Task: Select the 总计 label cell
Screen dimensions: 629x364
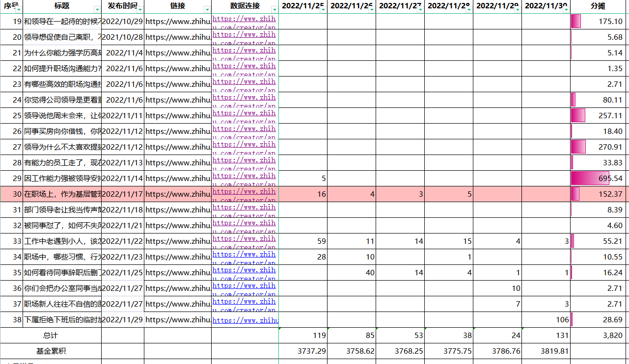Action: click(51, 336)
